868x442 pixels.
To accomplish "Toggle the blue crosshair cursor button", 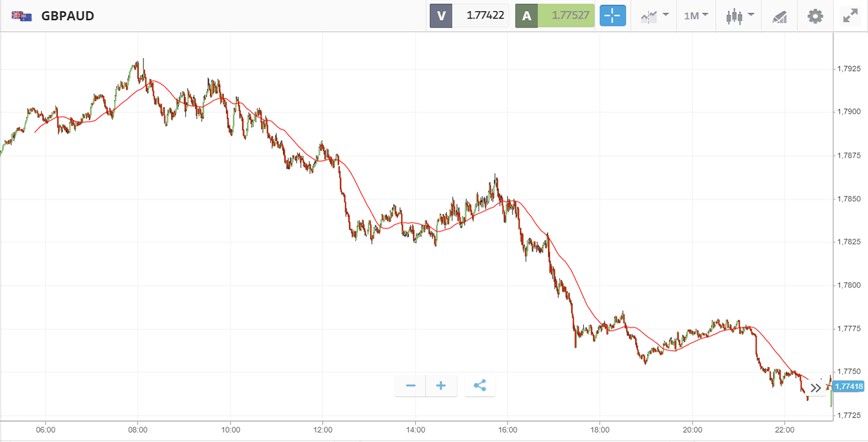I will pyautogui.click(x=613, y=16).
